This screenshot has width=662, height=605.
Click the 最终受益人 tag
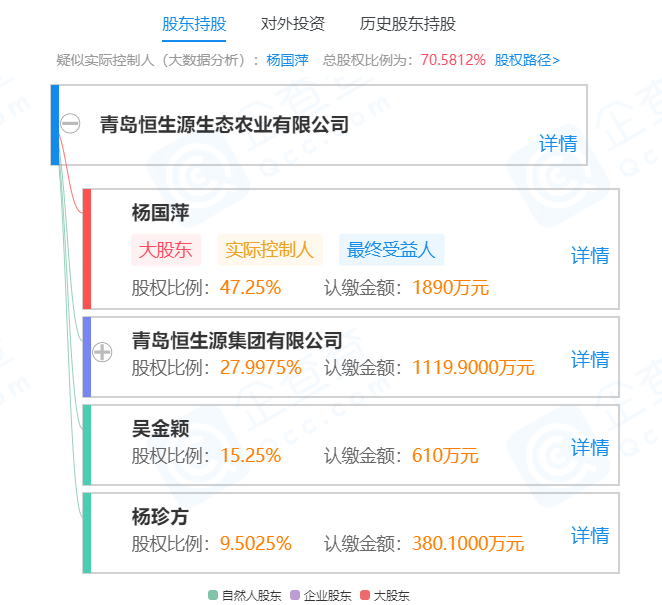pos(391,249)
